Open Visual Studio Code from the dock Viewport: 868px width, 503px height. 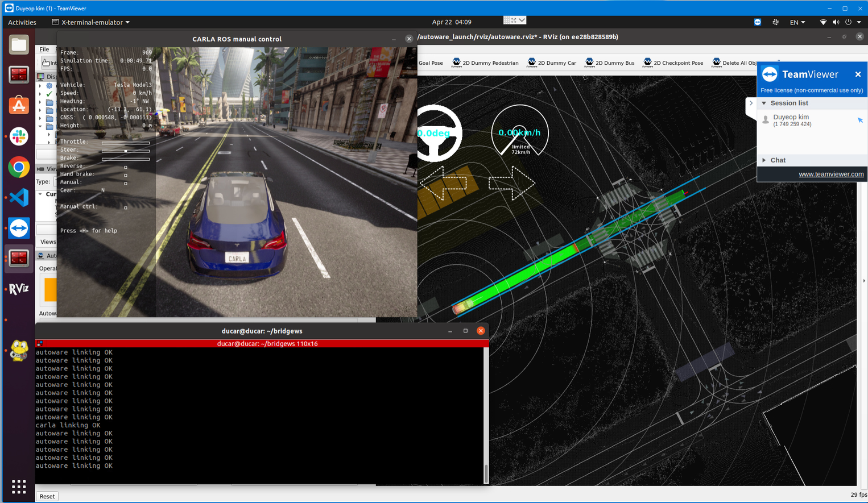pyautogui.click(x=19, y=197)
